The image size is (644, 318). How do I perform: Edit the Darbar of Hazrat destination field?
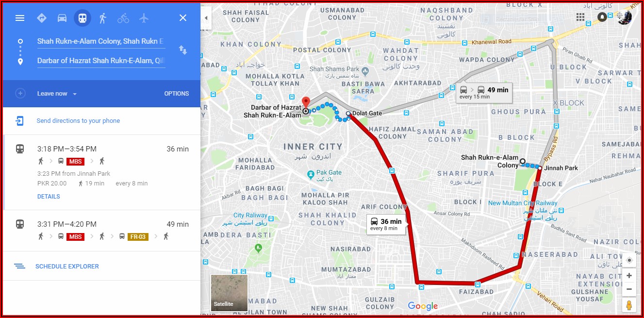click(101, 61)
